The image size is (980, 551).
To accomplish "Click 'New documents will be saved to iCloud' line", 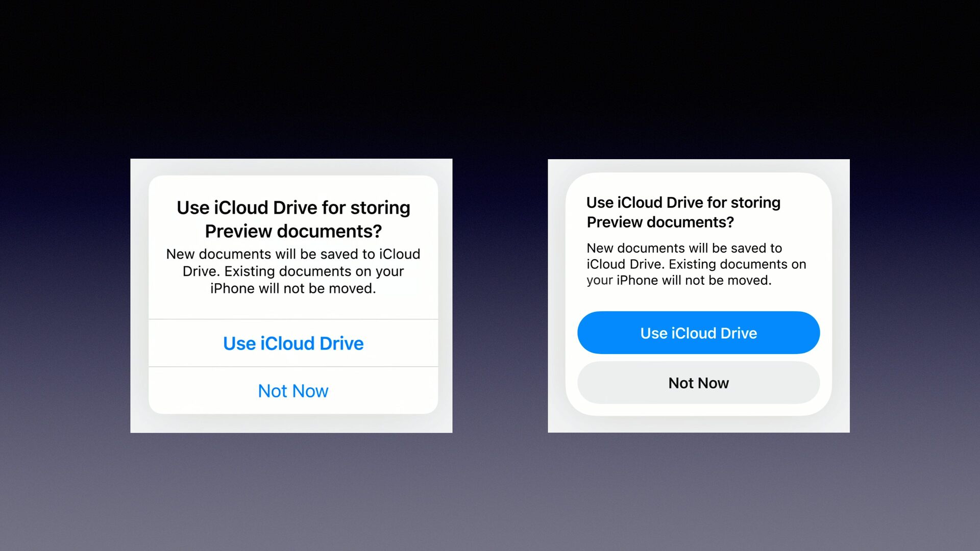I will coord(293,254).
